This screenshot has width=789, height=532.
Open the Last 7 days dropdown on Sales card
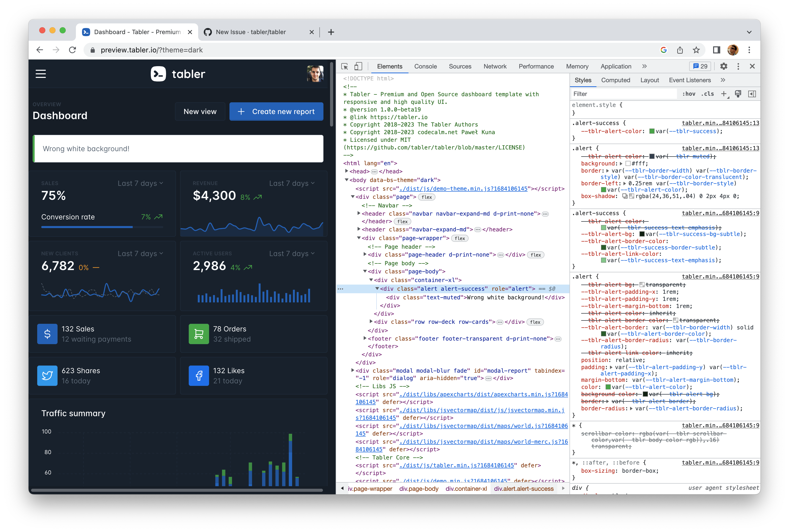click(x=140, y=183)
